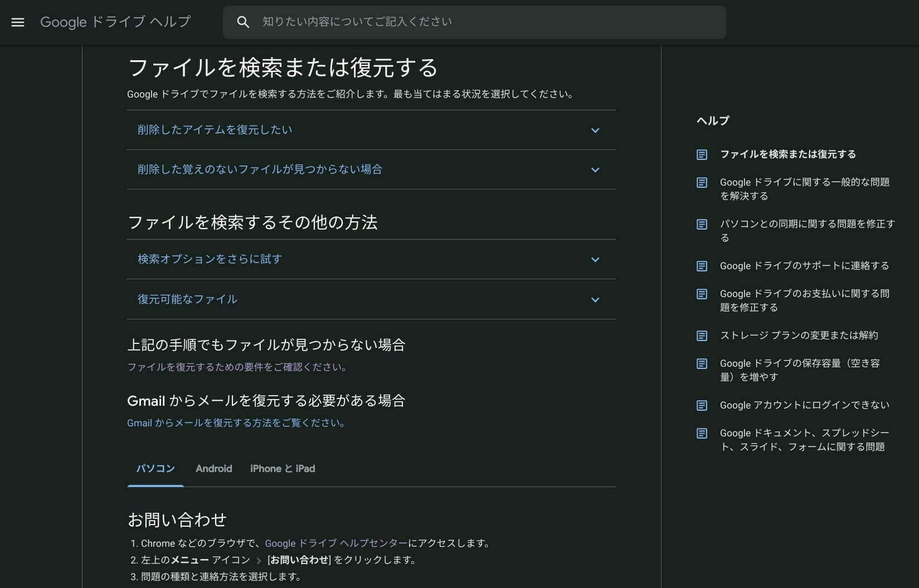
Task: Click document icon beside Google アカウントにログインできない
Action: [x=702, y=405]
